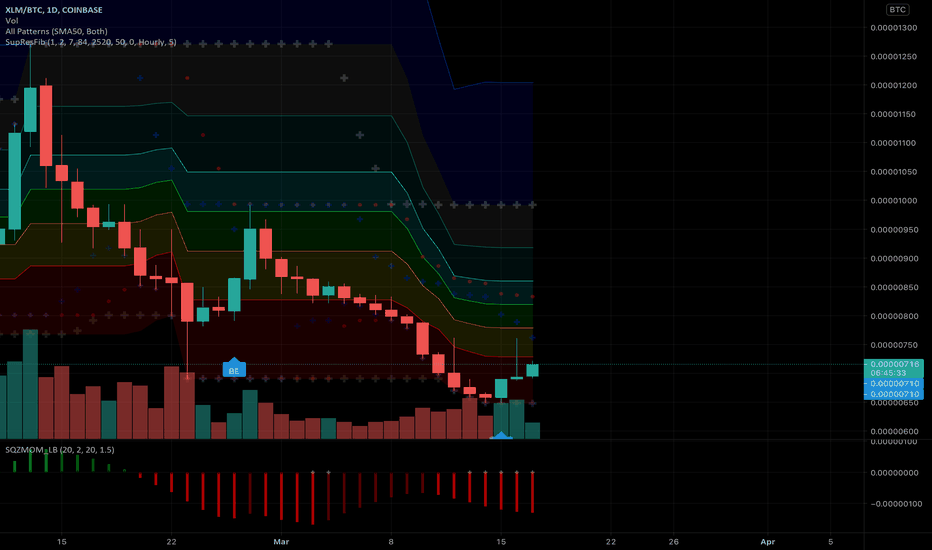
Task: Click the BTC currency label button
Action: 897,10
